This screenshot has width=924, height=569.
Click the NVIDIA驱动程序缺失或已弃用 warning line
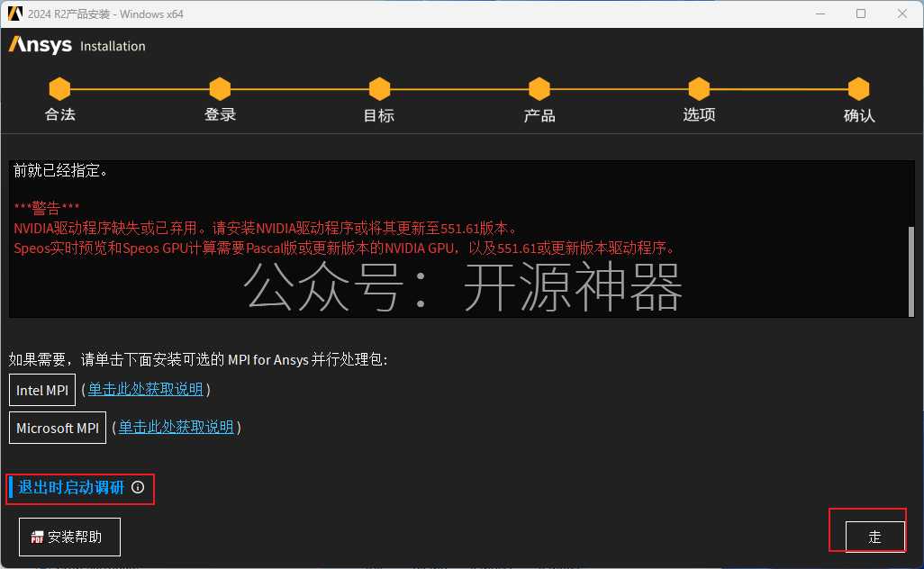pos(266,228)
